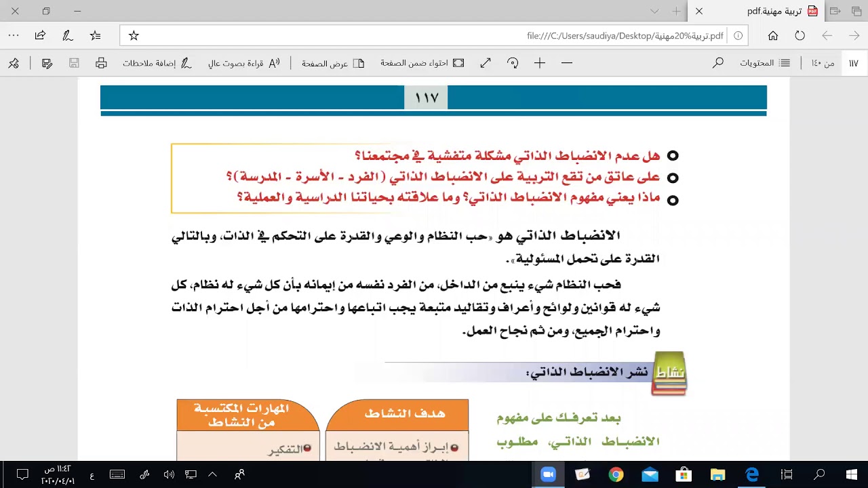Click the page number ١١٧ in the blue header
Image resolution: width=868 pixels, height=488 pixels.
pos(427,98)
